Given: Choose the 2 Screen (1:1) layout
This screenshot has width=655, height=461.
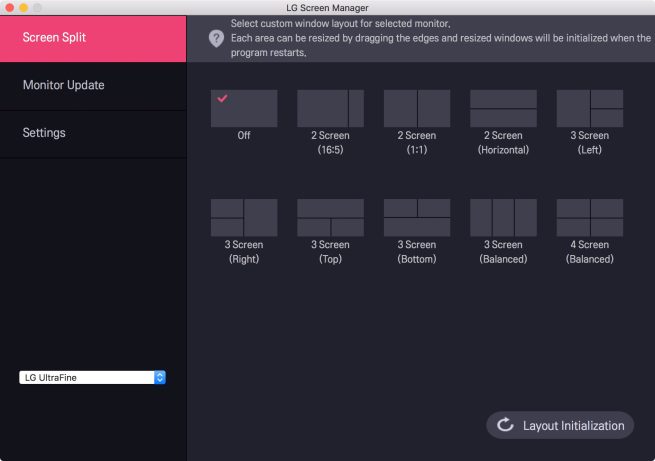Looking at the screenshot, I should (417, 108).
